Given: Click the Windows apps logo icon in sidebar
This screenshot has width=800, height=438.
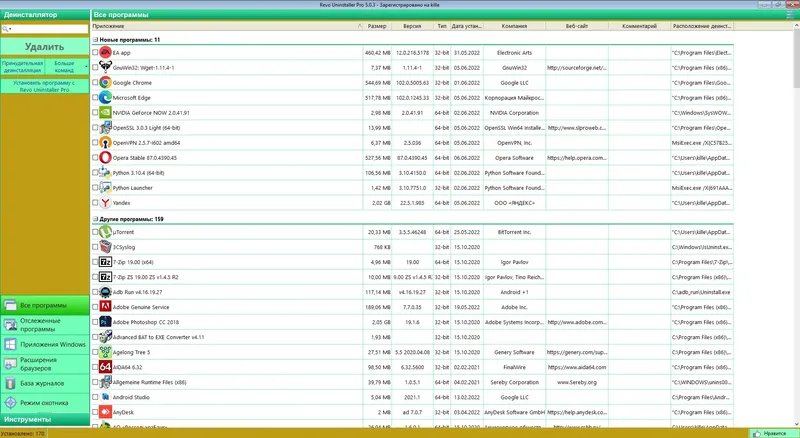Looking at the screenshot, I should coord(10,345).
